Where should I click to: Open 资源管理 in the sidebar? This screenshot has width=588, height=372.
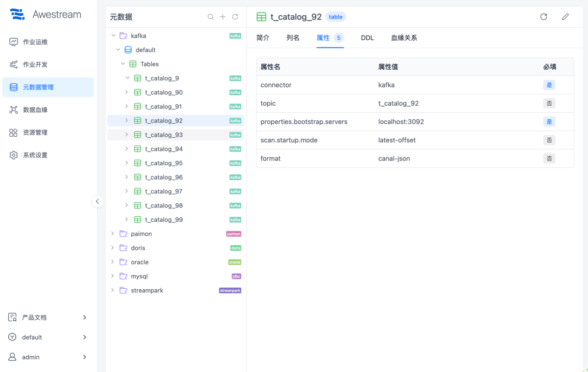[47, 132]
